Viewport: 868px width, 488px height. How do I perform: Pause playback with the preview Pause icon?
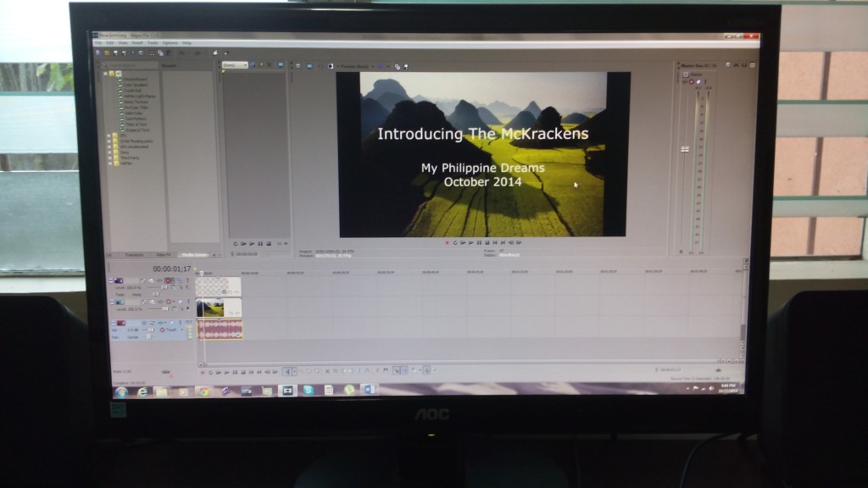(478, 243)
